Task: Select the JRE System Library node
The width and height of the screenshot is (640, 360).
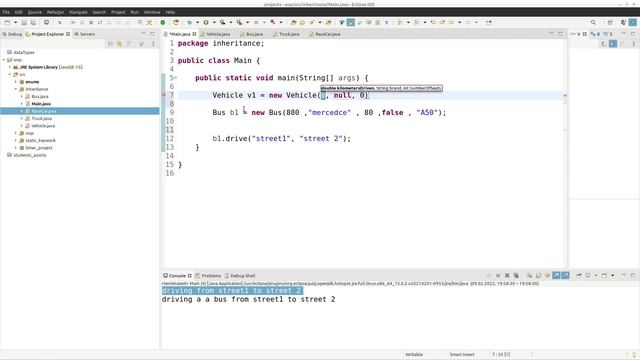Action: (47, 67)
